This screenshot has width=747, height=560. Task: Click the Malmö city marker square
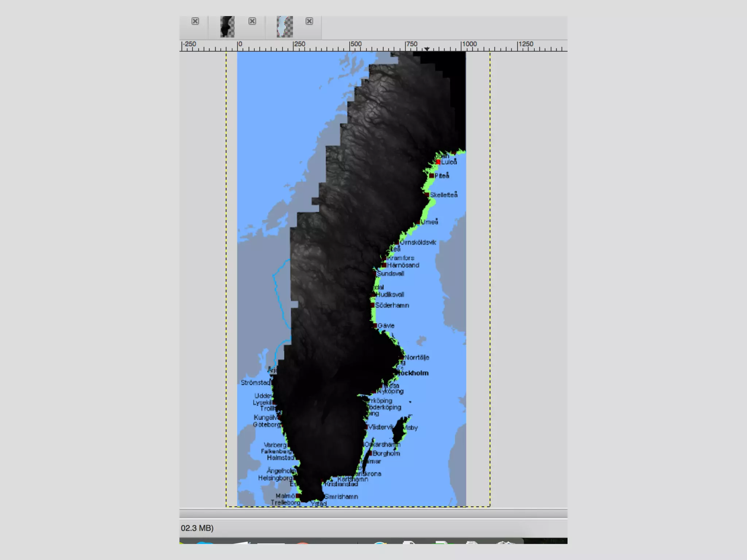[x=298, y=496]
